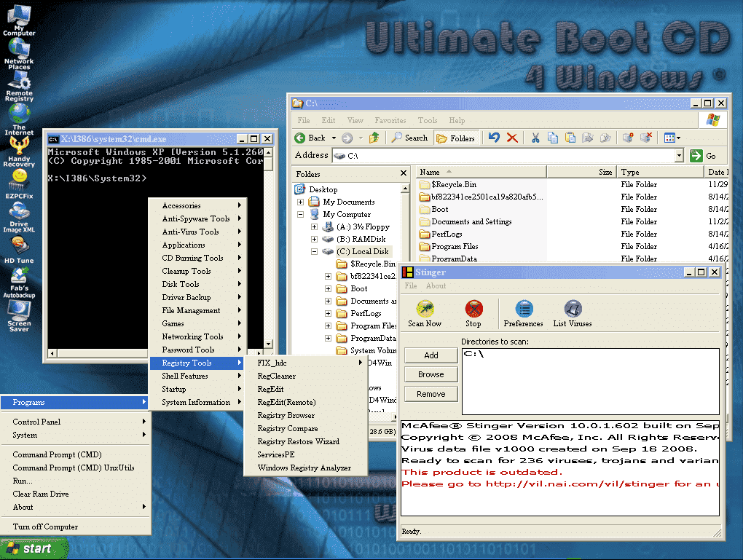Open The Internet desktop icon
Viewport: 743px width, 560px height.
point(19,119)
